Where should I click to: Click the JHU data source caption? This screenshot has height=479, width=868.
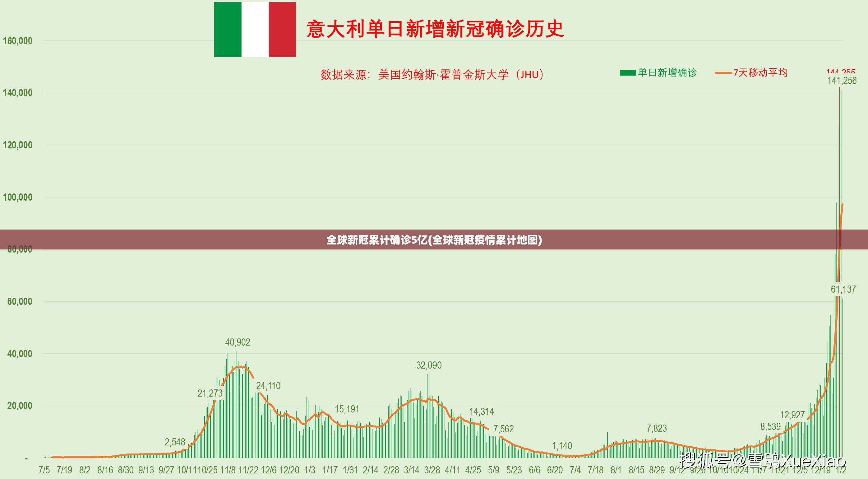click(x=432, y=75)
